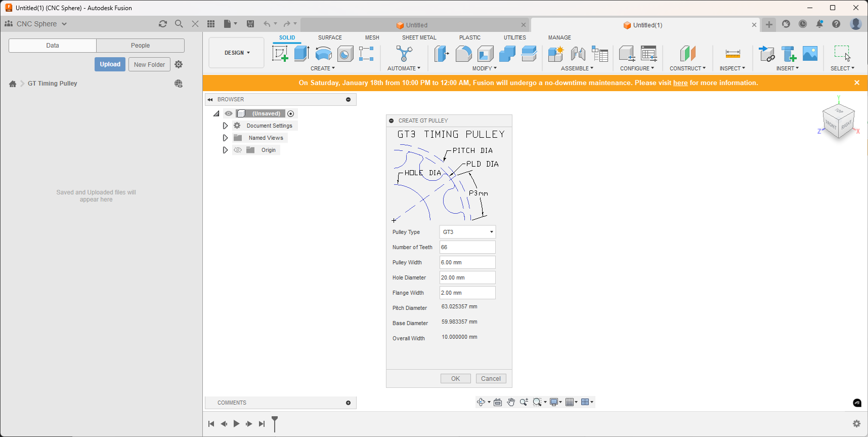Toggle visibility of the Unsaved root component
Viewport: 868px width, 437px height.
(x=229, y=113)
